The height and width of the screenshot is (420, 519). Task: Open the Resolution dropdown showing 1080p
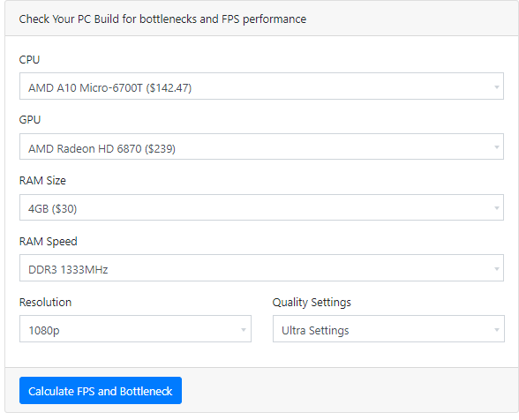point(135,328)
